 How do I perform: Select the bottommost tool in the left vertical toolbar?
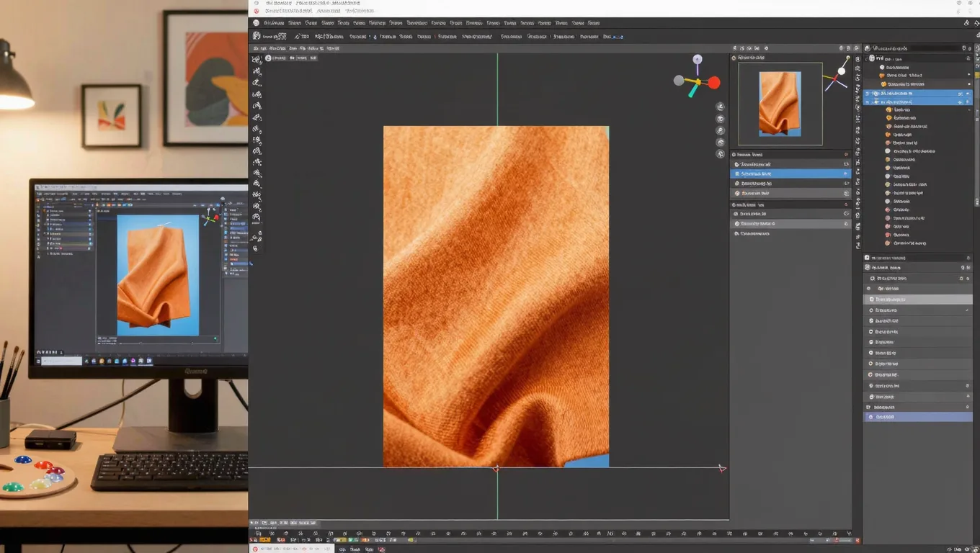[256, 248]
